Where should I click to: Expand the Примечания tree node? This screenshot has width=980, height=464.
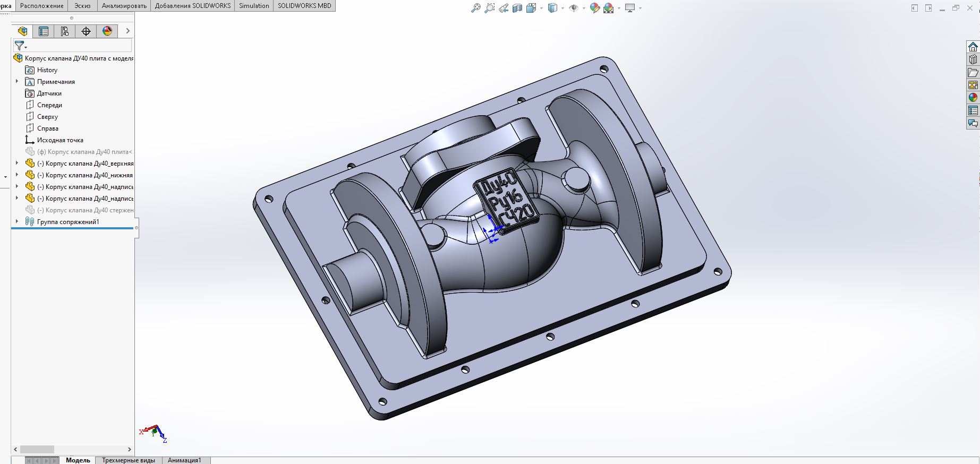(17, 81)
